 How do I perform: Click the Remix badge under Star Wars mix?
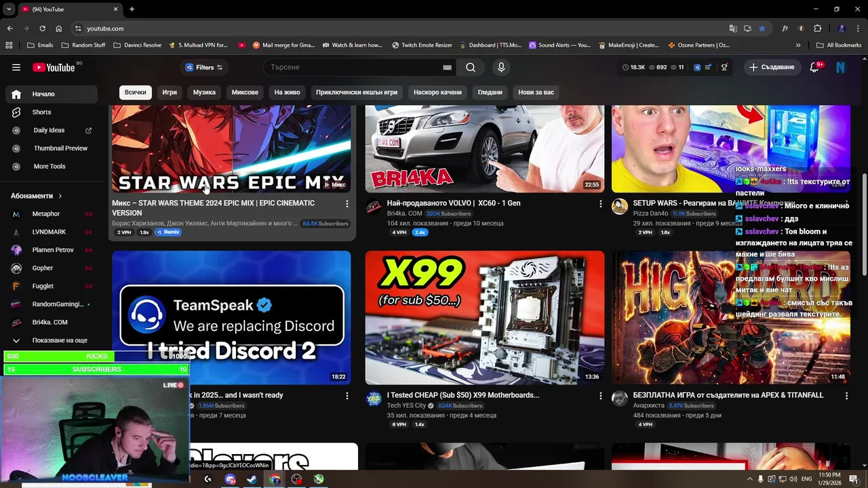pyautogui.click(x=168, y=232)
